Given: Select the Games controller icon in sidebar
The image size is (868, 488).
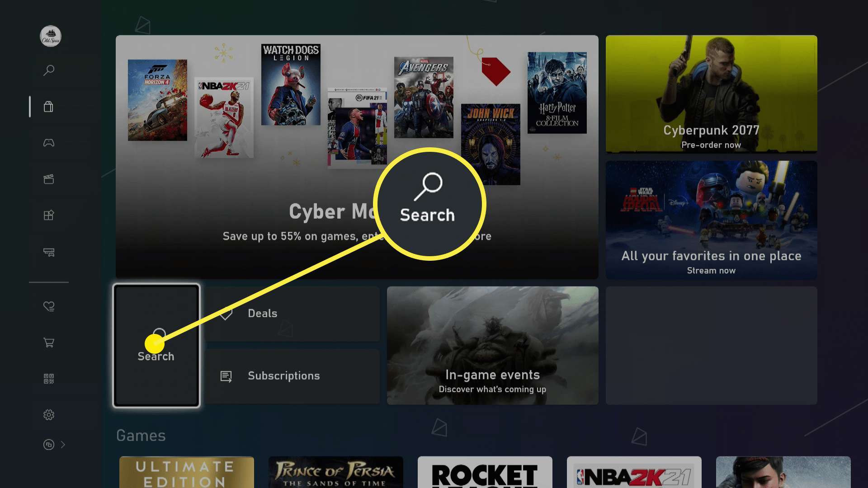Looking at the screenshot, I should pyautogui.click(x=49, y=142).
